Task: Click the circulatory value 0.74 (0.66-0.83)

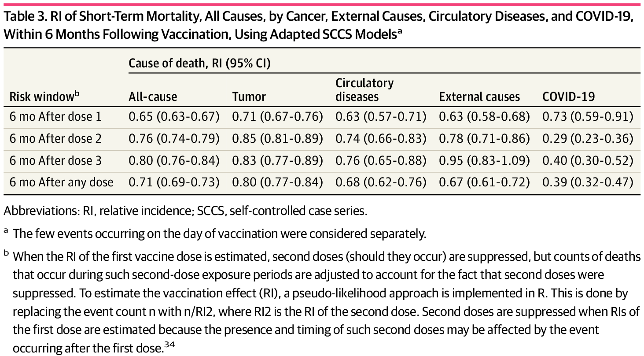Action: (x=381, y=139)
